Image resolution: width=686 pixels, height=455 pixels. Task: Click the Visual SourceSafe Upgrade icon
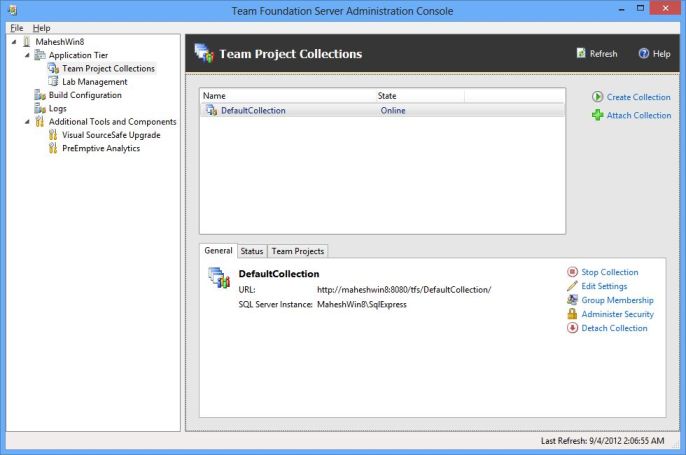(53, 135)
